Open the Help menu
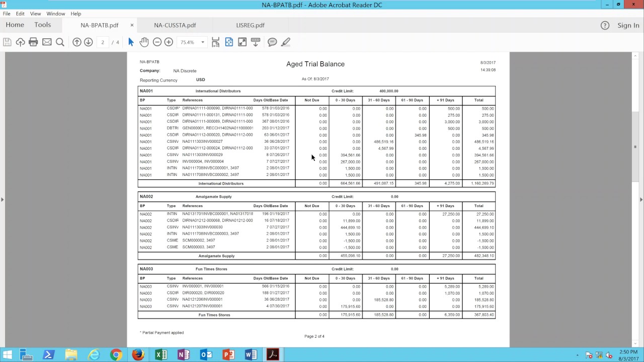The width and height of the screenshot is (644, 362). point(76,14)
